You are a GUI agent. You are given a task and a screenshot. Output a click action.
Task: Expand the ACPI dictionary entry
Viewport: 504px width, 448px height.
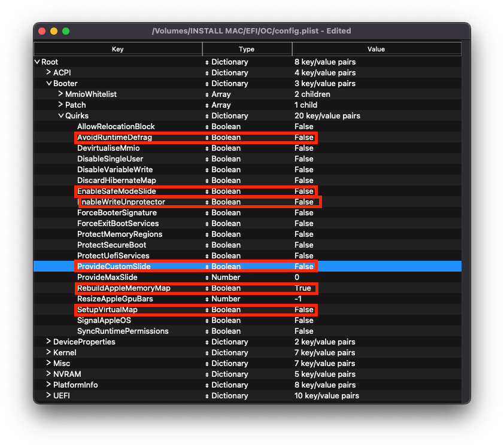point(49,73)
